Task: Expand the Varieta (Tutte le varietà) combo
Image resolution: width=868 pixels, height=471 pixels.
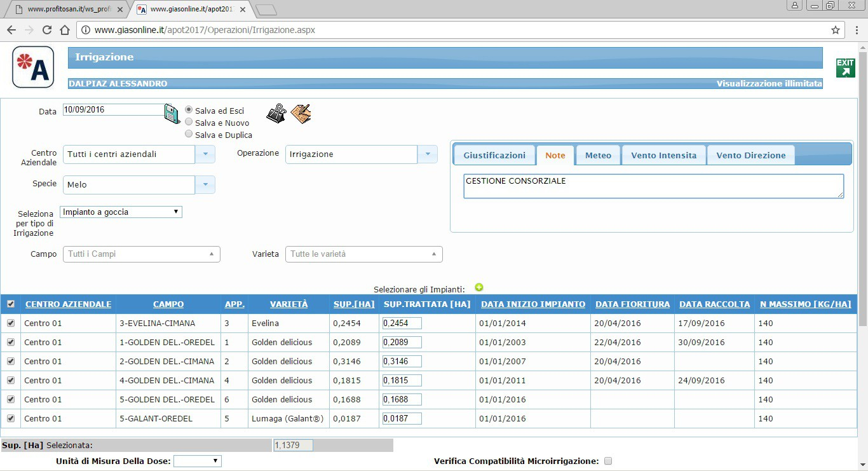Action: click(364, 254)
